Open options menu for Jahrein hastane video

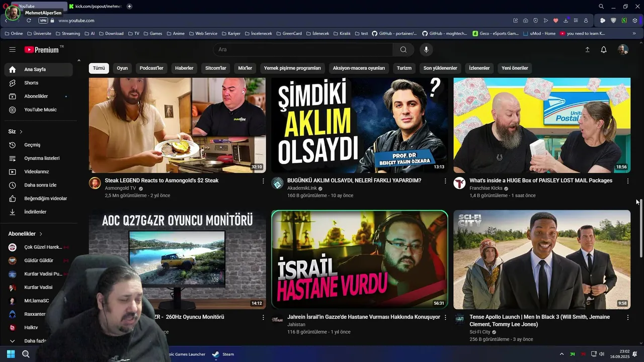pyautogui.click(x=445, y=318)
